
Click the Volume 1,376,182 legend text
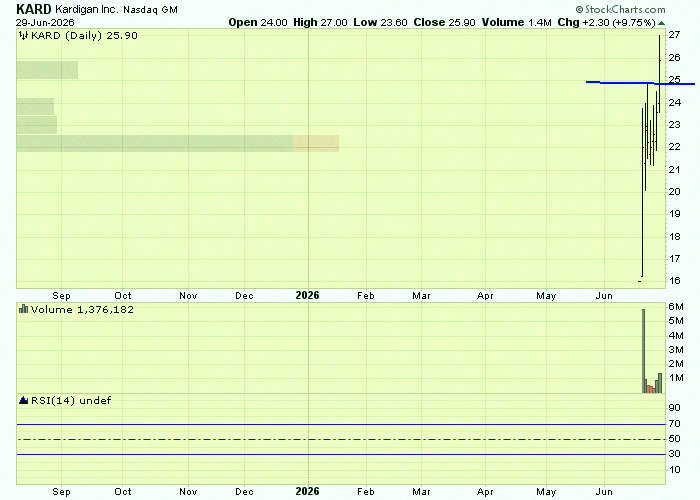pyautogui.click(x=82, y=309)
